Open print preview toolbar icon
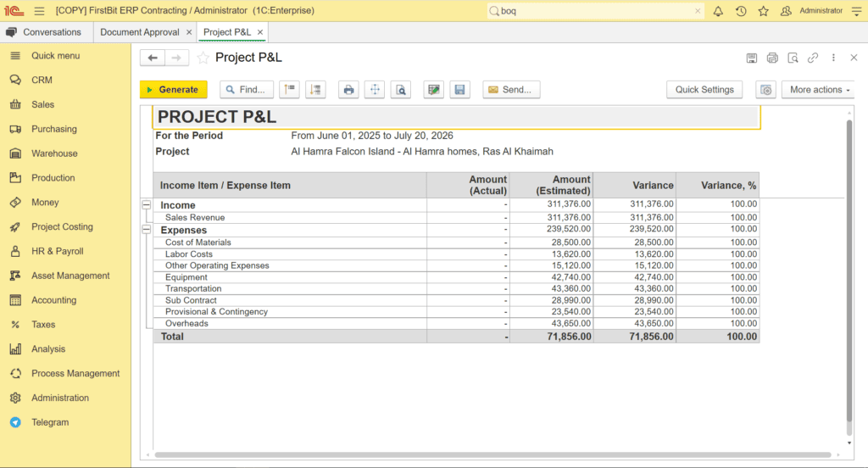The width and height of the screenshot is (868, 468). (x=401, y=90)
